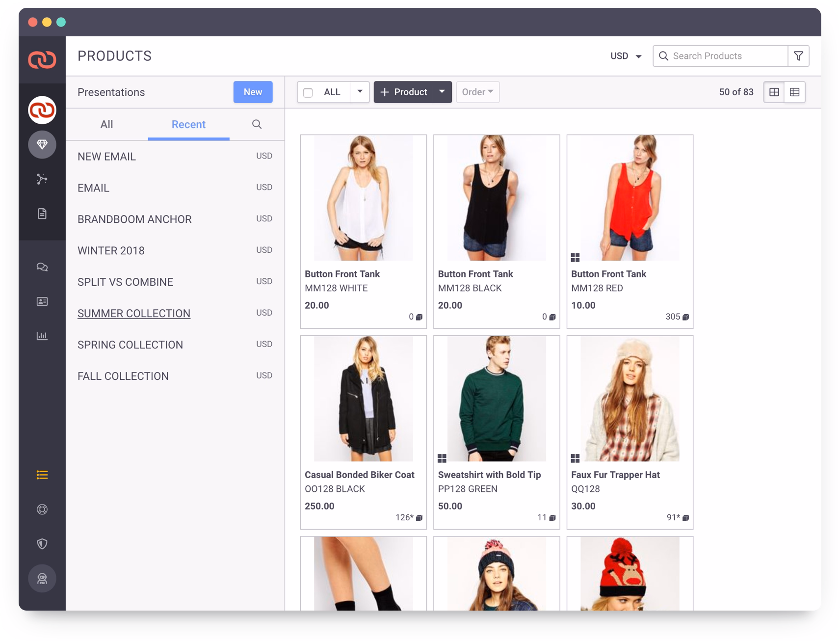Click the Presentations panel heading
Screen dimensions: 840x642
click(x=111, y=92)
